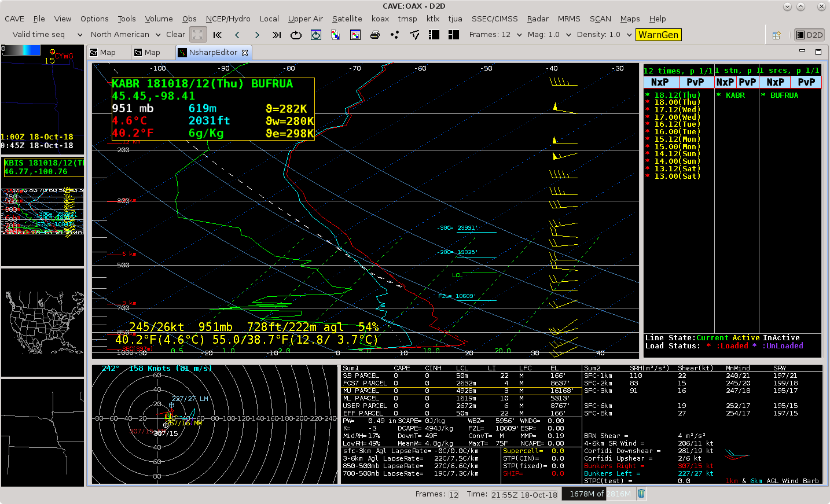This screenshot has width=830, height=504.
Task: Open the Maps menu
Action: pos(630,19)
